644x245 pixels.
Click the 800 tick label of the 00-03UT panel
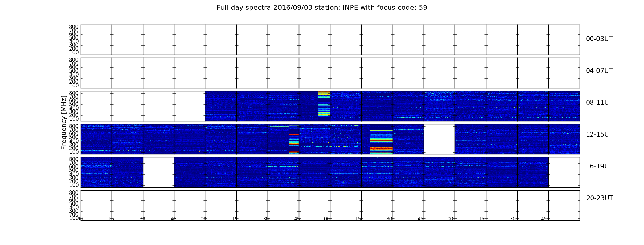tap(74, 27)
